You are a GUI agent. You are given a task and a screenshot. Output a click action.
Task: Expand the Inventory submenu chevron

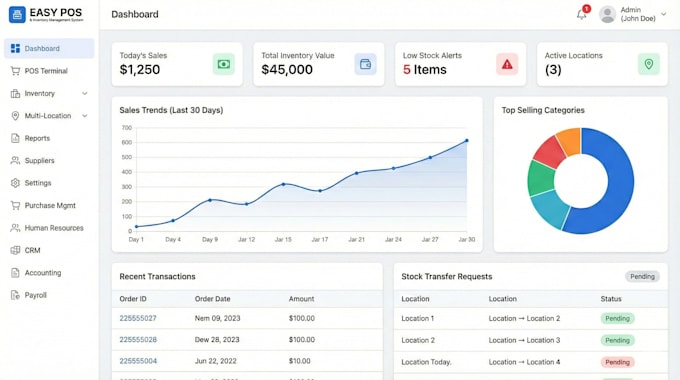pyautogui.click(x=85, y=93)
